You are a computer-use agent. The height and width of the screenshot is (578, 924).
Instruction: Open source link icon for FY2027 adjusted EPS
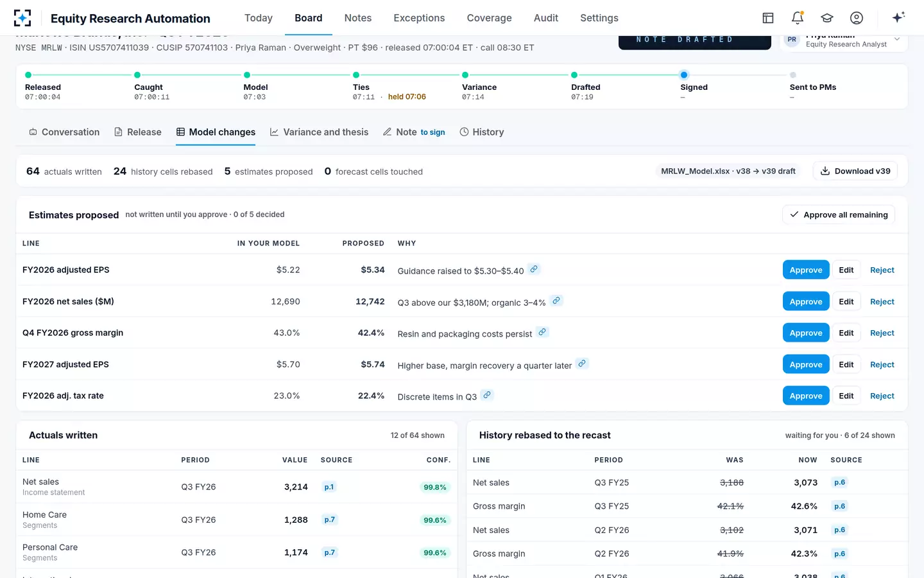[x=582, y=363]
